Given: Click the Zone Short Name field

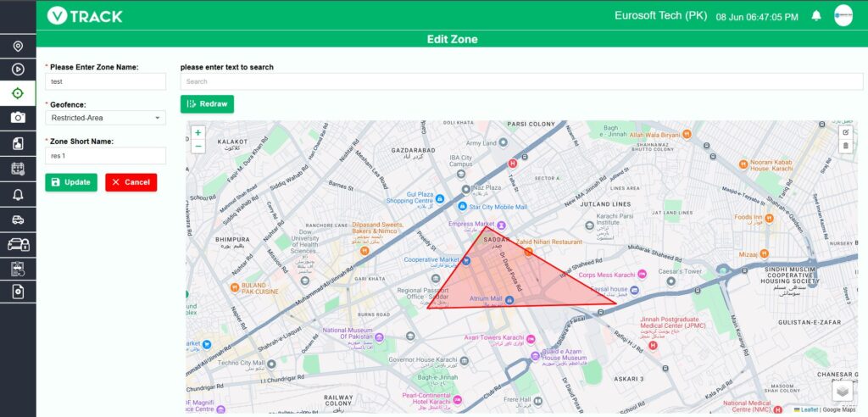Looking at the screenshot, I should point(106,156).
